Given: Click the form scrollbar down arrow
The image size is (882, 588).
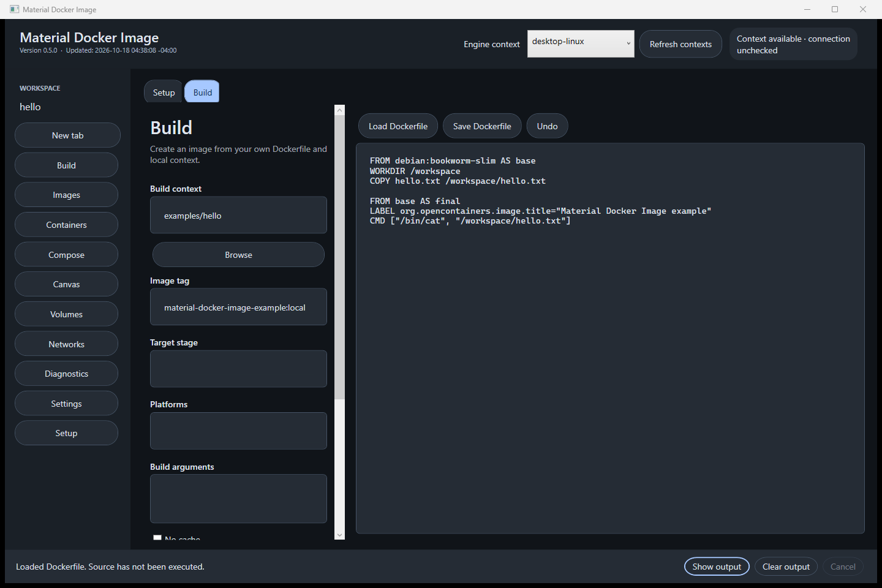Looking at the screenshot, I should [340, 535].
